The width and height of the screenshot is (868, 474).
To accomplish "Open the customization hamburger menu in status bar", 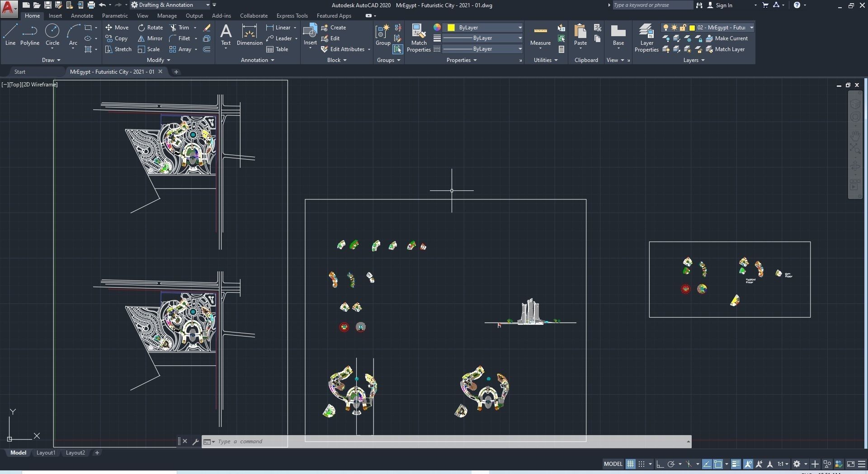I will (x=861, y=464).
